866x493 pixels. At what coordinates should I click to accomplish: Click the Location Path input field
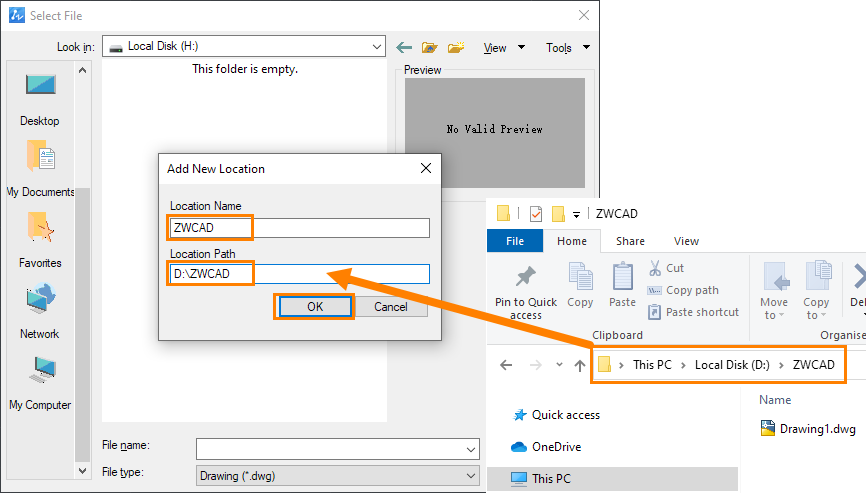point(300,274)
